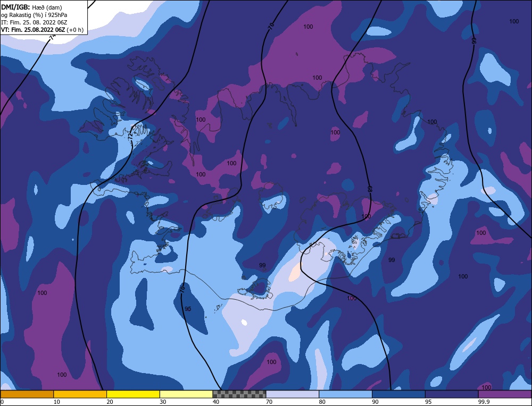Click the '80' legend scale label

click(322, 402)
